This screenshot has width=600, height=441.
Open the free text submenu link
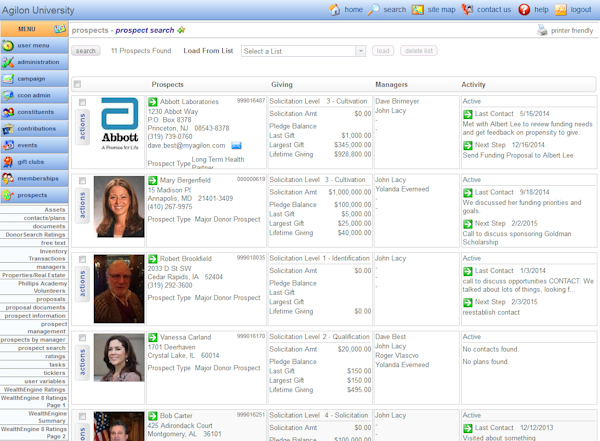[53, 243]
